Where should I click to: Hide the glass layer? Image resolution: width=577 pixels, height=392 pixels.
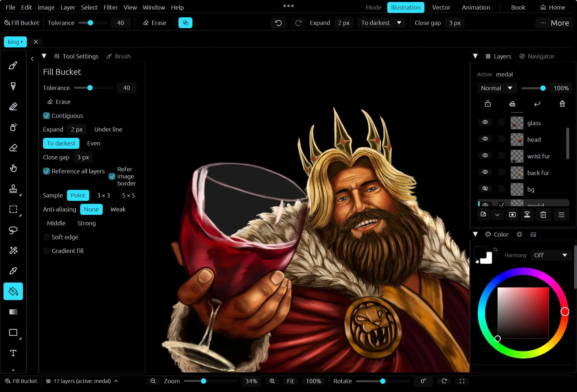(485, 122)
